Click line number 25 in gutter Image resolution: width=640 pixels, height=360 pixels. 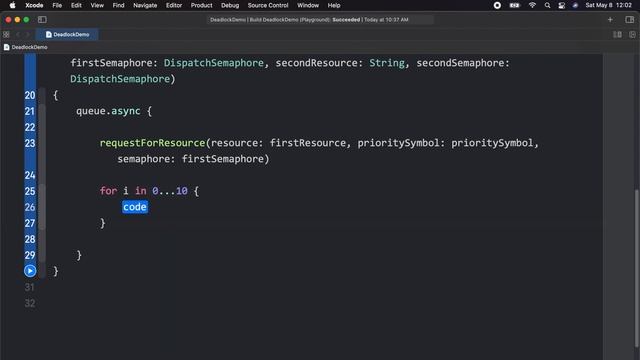pos(30,191)
